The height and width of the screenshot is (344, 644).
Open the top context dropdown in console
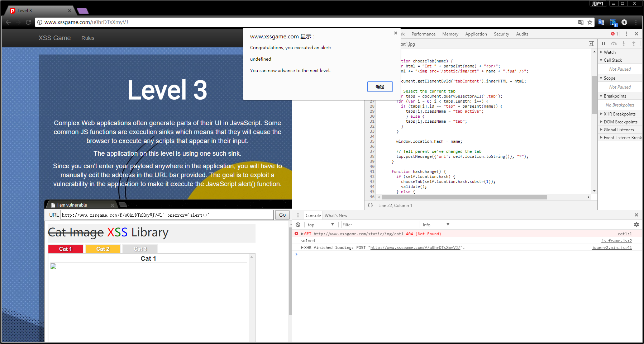click(x=320, y=225)
